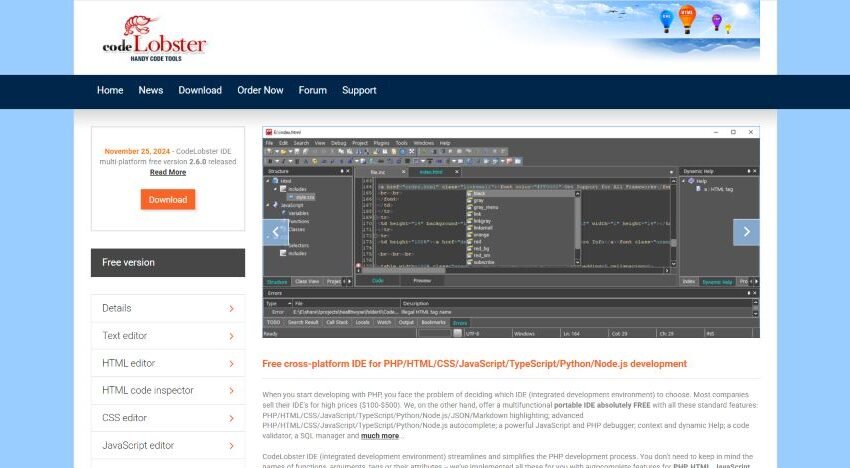Image resolution: width=850 pixels, height=468 pixels.
Task: Open the Bookmarks tab in the IDE screenshot
Action: 433,322
